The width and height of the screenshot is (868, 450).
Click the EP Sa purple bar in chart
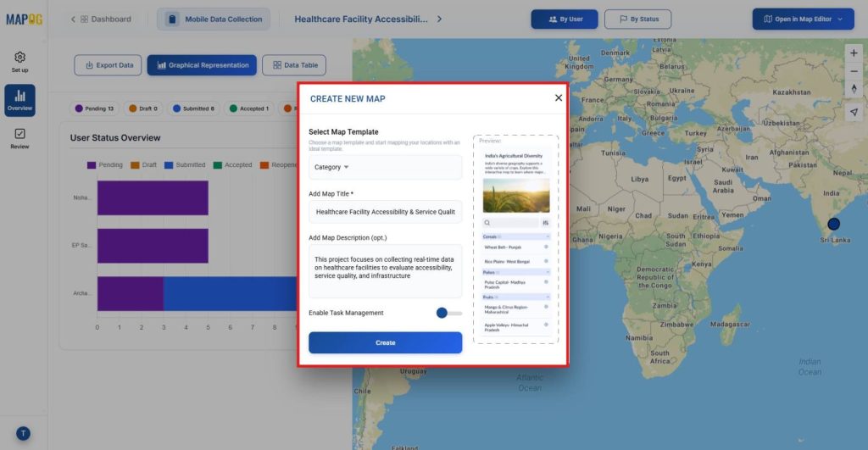[153, 246]
